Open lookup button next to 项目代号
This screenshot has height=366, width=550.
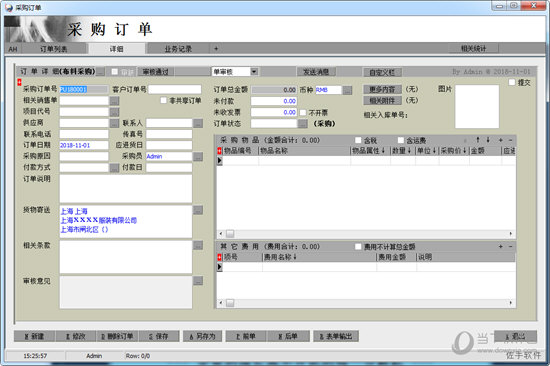(114, 112)
